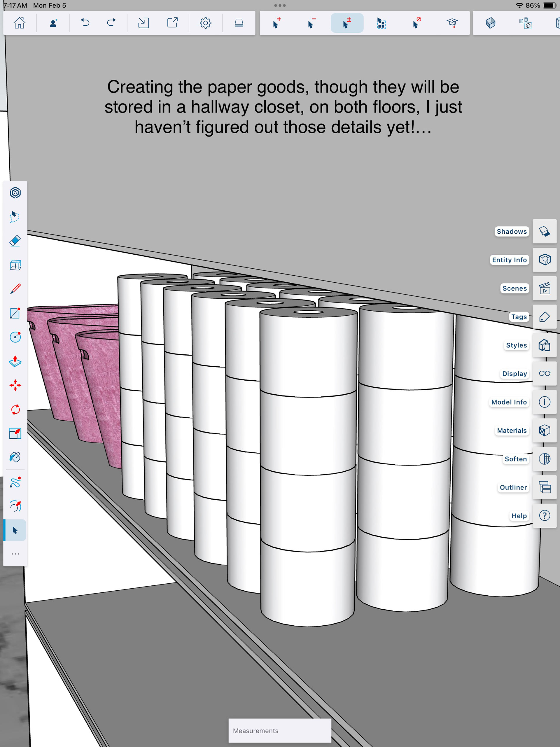560x747 pixels.
Task: Select the Rotate tool
Action: (15, 410)
